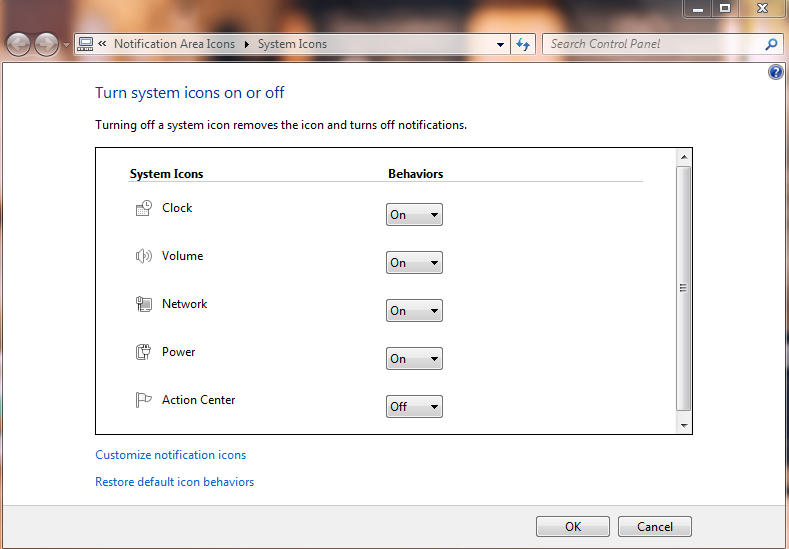Click the vertical scrollbar thumb
This screenshot has height=549, width=789.
point(683,288)
